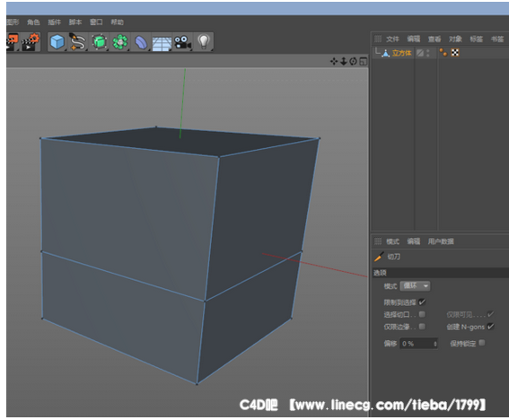
Task: Open render settings clapperboard with gear
Action: pos(31,42)
